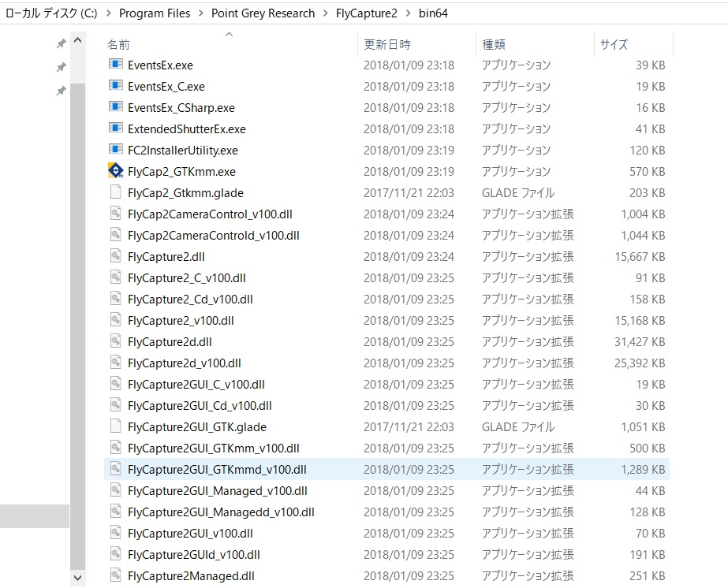The image size is (728, 588).
Task: Click the FlyCapture2GUI_GTK.glade file icon
Action: click(116, 426)
